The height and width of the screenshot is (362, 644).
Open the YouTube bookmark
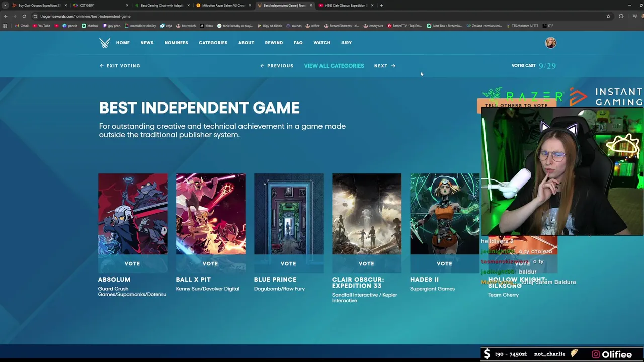click(x=42, y=26)
